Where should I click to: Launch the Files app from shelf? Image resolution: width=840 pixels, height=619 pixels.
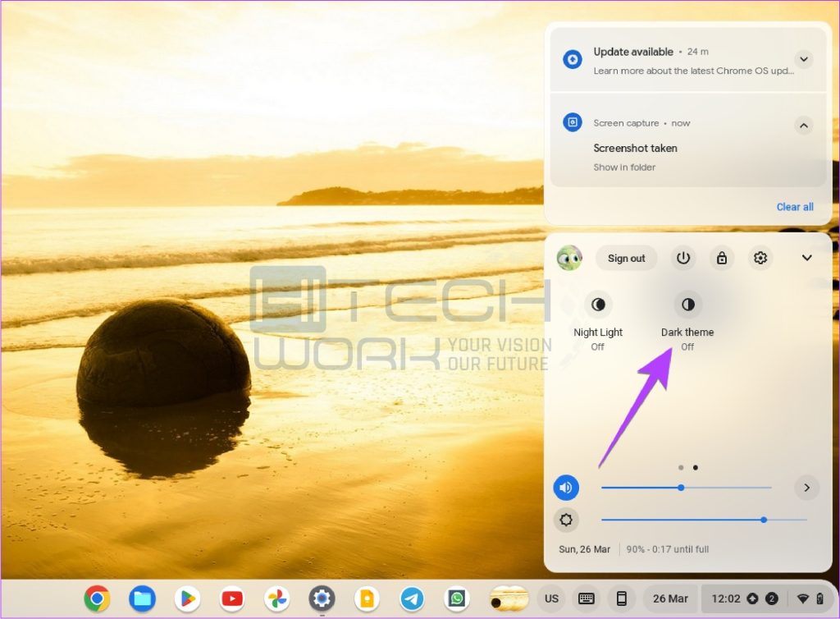[142, 598]
